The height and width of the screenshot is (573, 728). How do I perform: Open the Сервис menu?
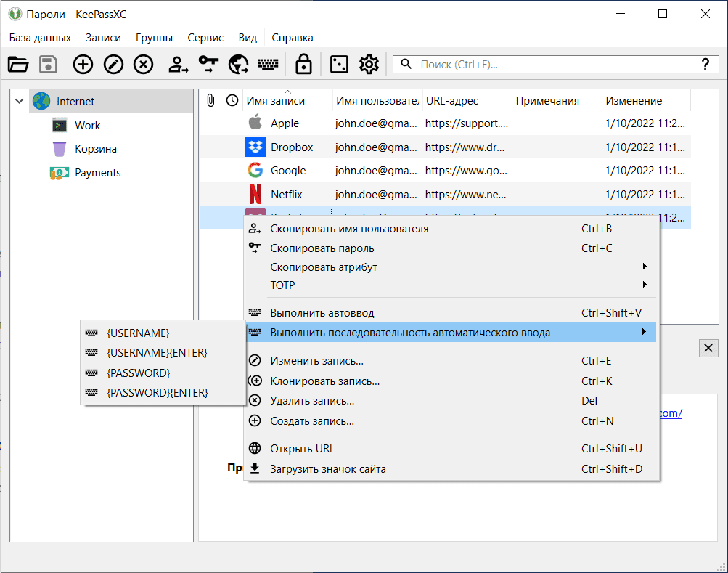click(x=205, y=38)
